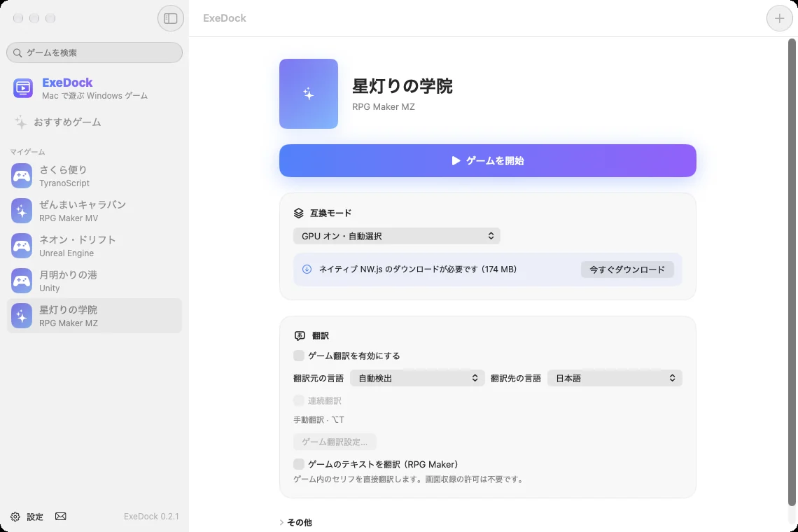Click the search magnifier icon
Viewport: 798px width, 532px height.
pyautogui.click(x=17, y=53)
